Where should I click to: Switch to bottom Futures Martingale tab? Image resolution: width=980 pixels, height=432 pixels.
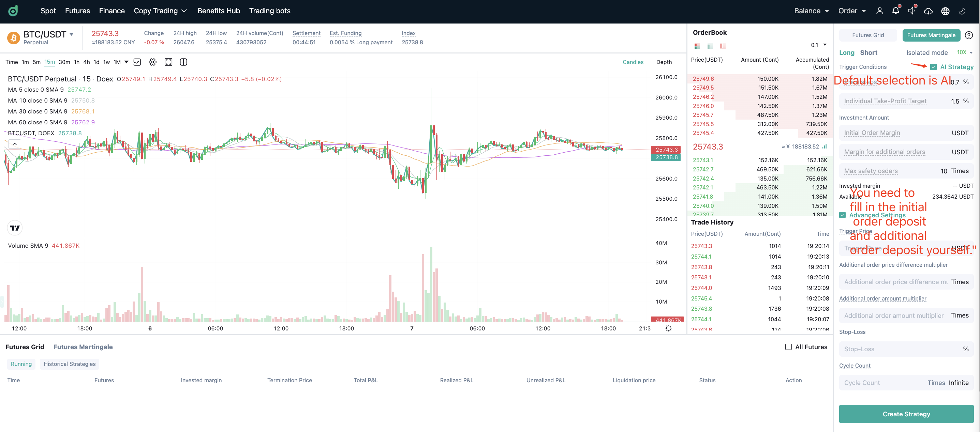83,346
